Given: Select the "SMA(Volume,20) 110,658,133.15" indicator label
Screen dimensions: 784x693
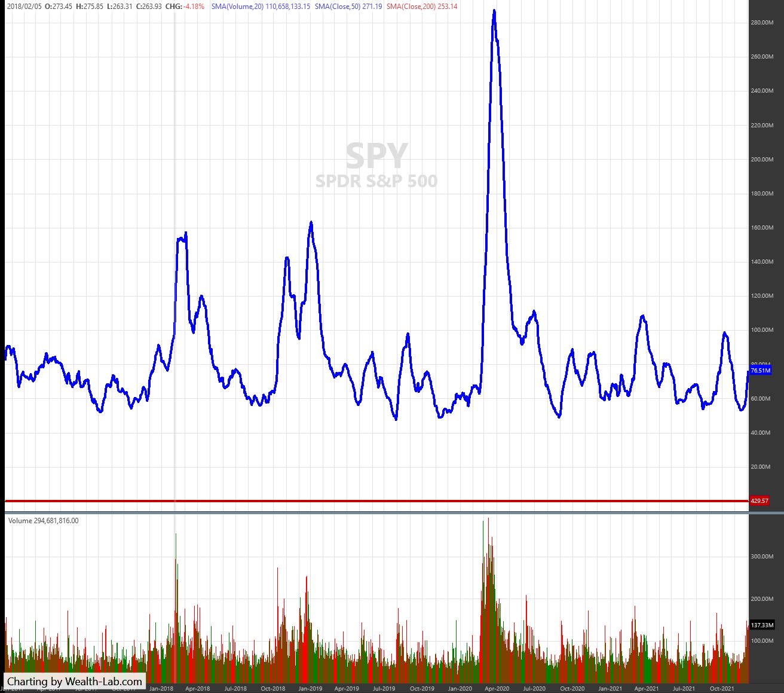Looking at the screenshot, I should click(x=261, y=7).
